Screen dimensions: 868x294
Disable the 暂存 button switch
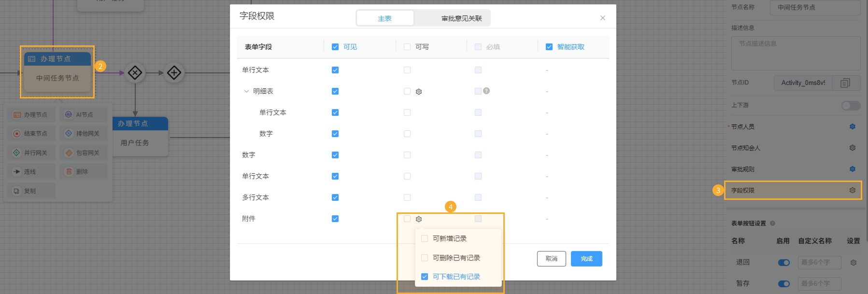[783, 284]
